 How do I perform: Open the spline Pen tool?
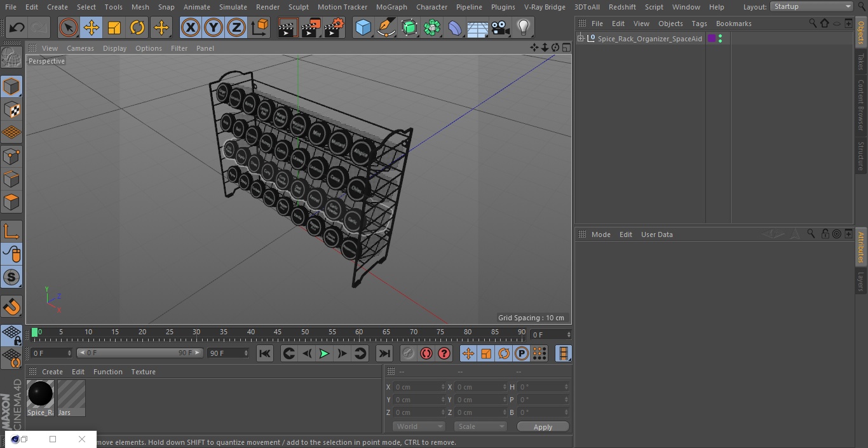(x=386, y=27)
